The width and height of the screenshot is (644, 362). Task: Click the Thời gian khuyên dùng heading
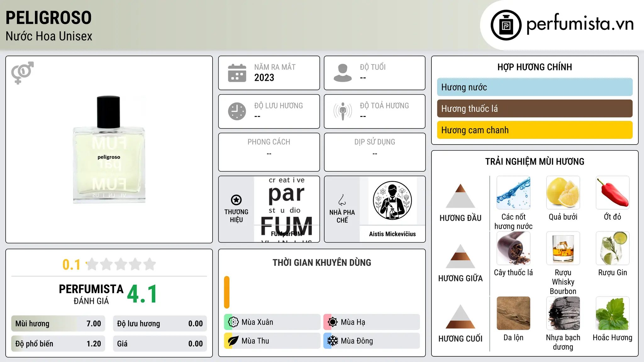[x=322, y=262]
